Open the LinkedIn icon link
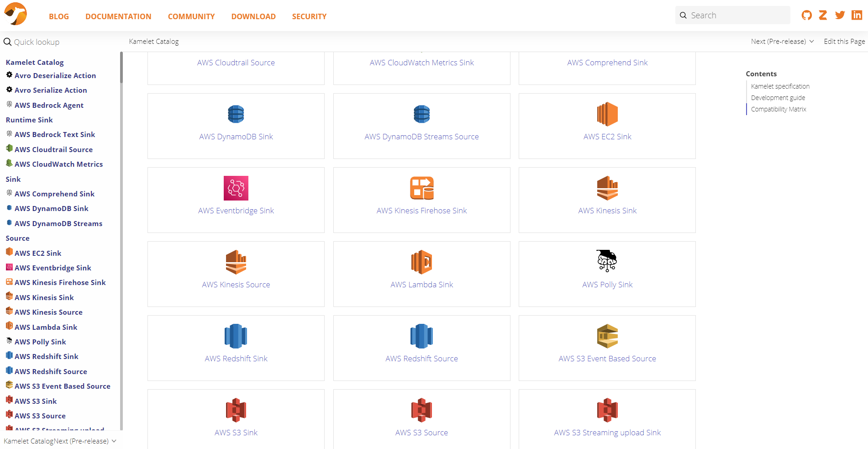The height and width of the screenshot is (449, 868). click(857, 15)
